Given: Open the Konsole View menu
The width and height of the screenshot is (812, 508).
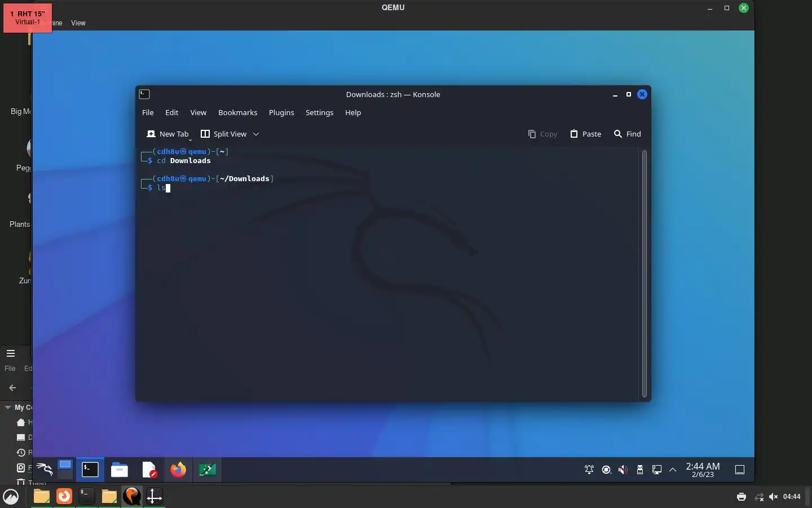Looking at the screenshot, I should click(198, 112).
